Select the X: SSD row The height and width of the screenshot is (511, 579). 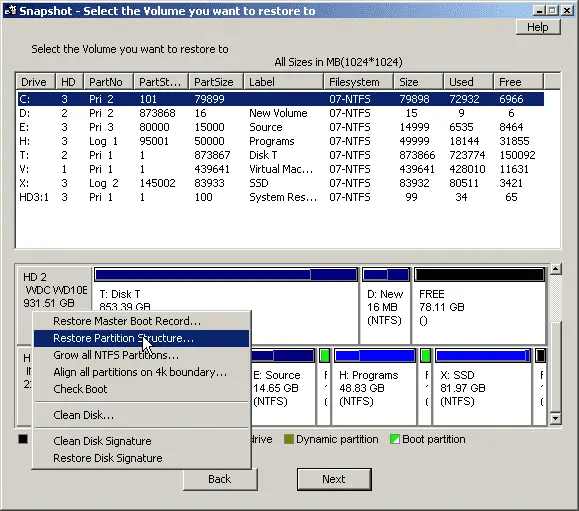point(281,183)
